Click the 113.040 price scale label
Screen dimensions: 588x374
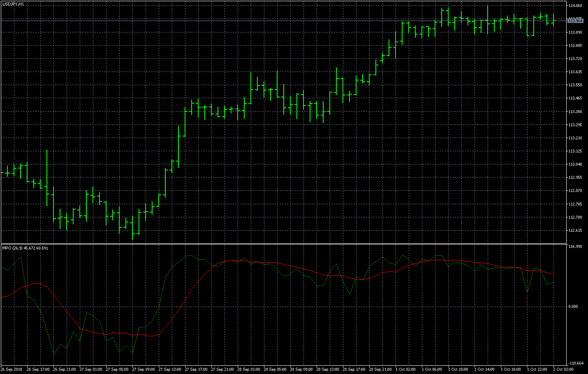[x=575, y=164]
